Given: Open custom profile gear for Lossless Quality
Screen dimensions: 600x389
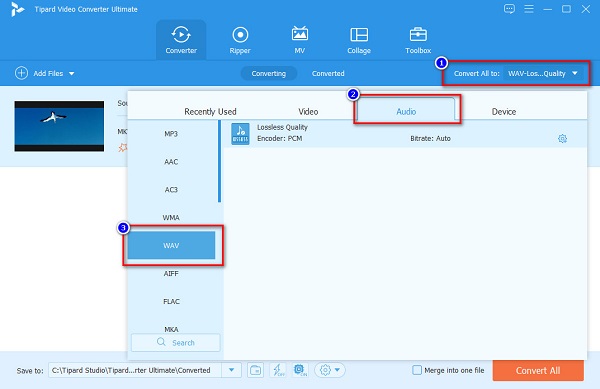Looking at the screenshot, I should tap(562, 138).
